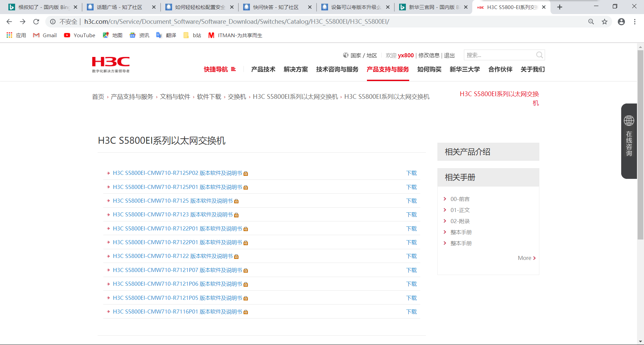Screen dimensions: 644x345
Task: Click 退出 to log out
Action: tap(449, 55)
